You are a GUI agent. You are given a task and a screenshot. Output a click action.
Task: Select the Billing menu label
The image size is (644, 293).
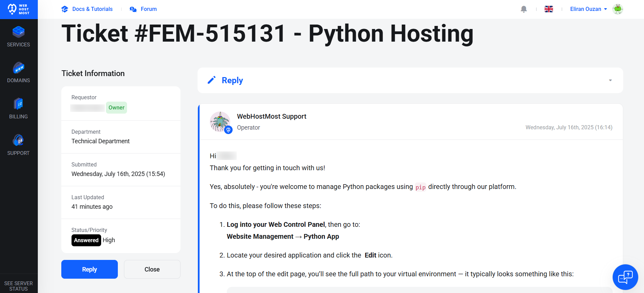(x=18, y=117)
